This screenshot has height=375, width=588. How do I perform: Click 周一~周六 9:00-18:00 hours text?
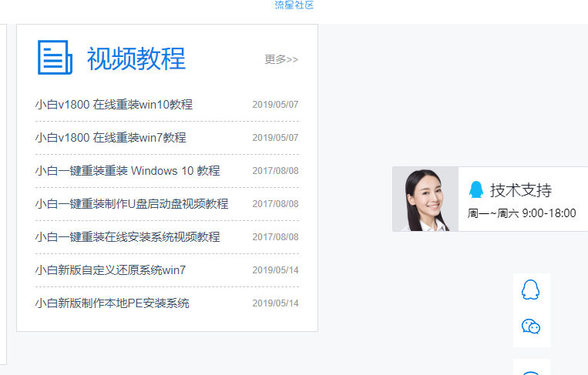(x=522, y=213)
